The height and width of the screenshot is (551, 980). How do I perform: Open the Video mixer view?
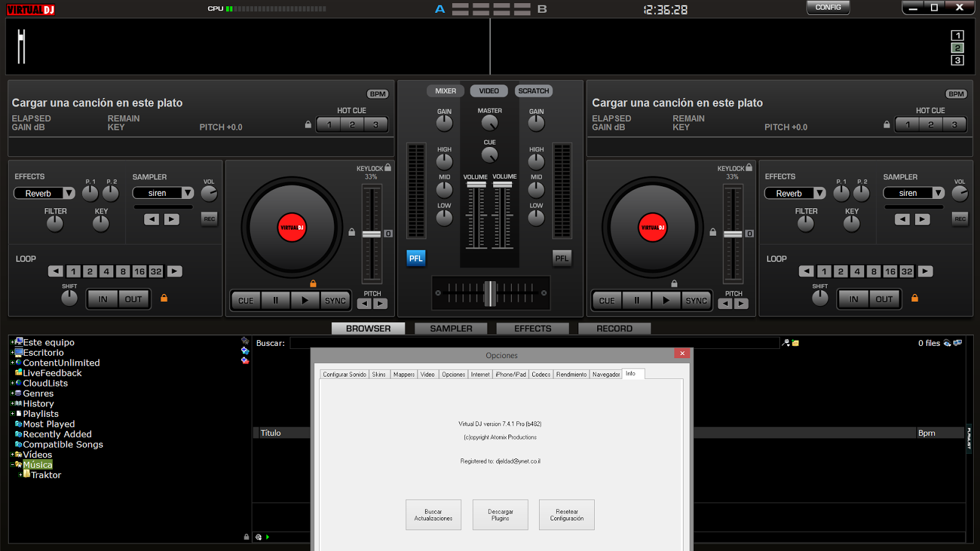click(x=488, y=91)
